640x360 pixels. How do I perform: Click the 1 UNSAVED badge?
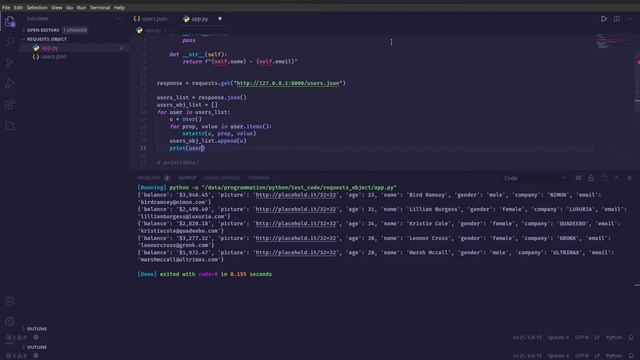pos(75,30)
